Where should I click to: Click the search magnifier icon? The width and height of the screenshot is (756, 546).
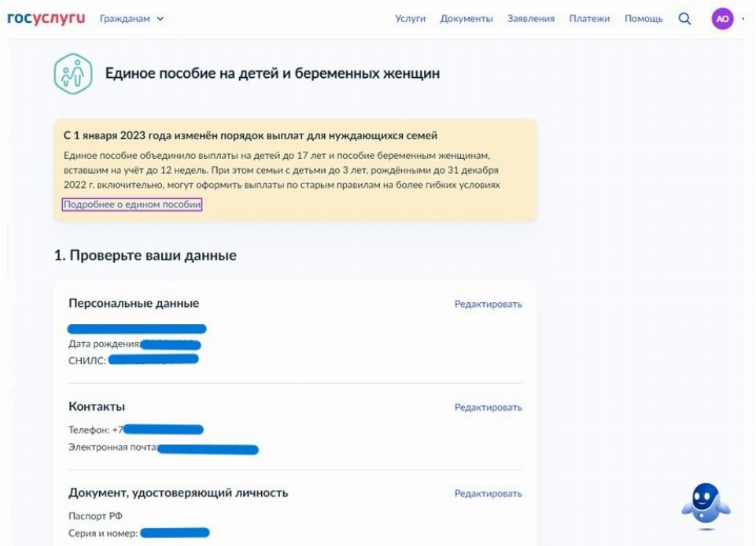pos(684,19)
